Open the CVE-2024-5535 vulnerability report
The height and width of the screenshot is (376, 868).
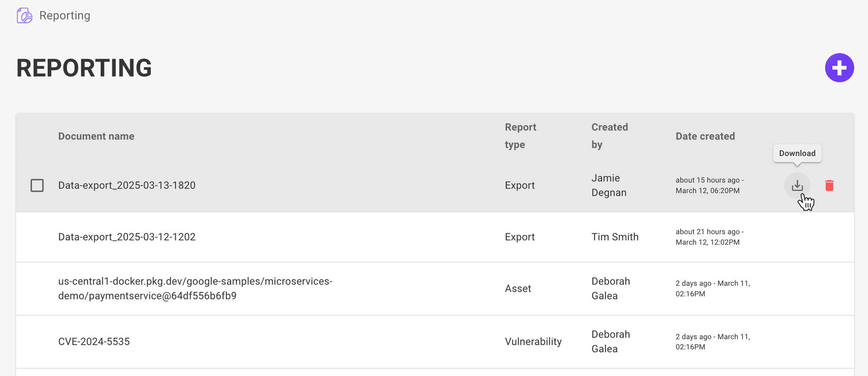94,341
